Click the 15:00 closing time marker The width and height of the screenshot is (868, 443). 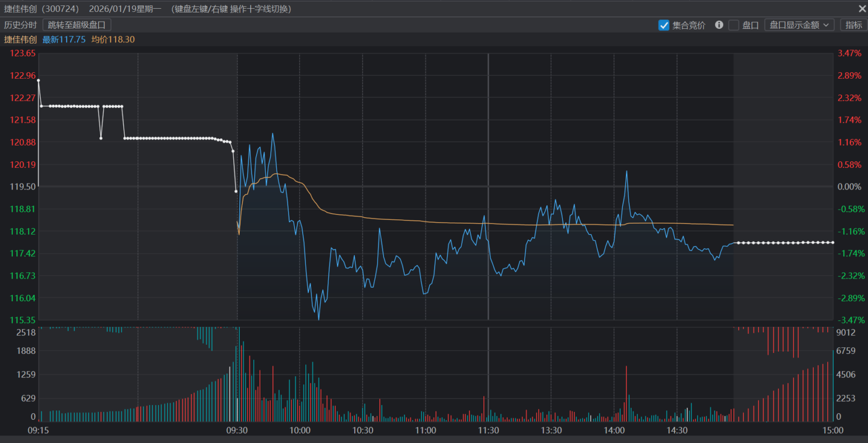[833, 431]
